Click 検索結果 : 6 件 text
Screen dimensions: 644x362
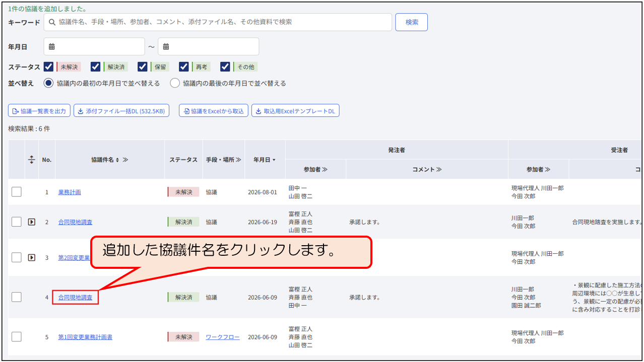click(x=29, y=129)
